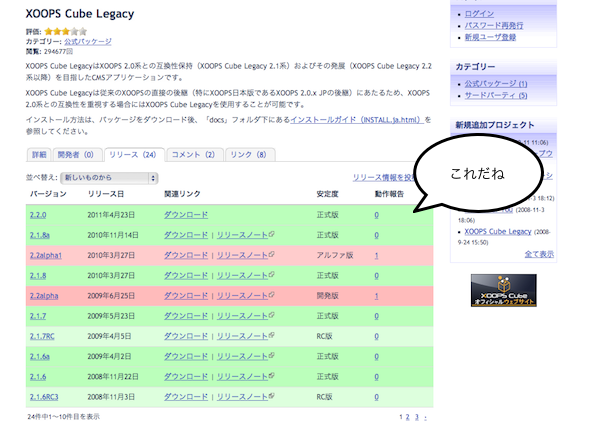
Task: Click ダウンロード in the 2009年4月2日 row
Action: (x=186, y=357)
